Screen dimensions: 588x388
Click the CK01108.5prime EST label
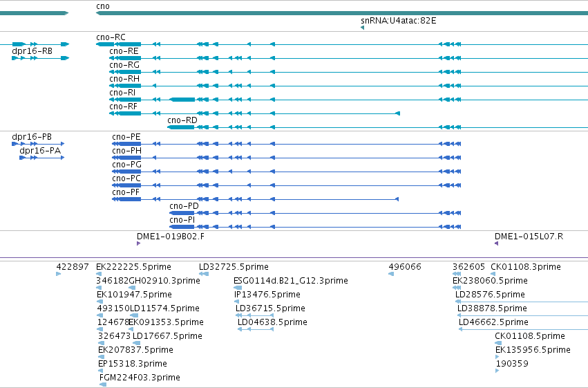point(530,336)
